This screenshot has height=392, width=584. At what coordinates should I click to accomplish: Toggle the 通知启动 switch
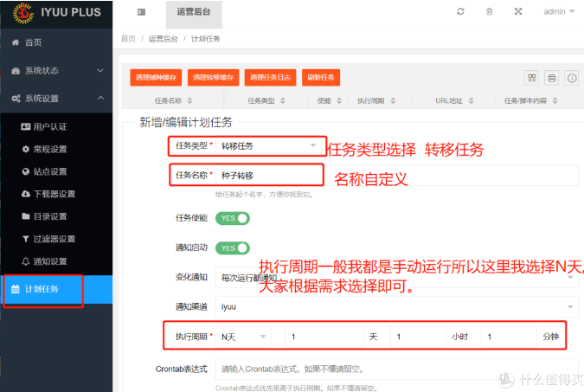(x=233, y=248)
